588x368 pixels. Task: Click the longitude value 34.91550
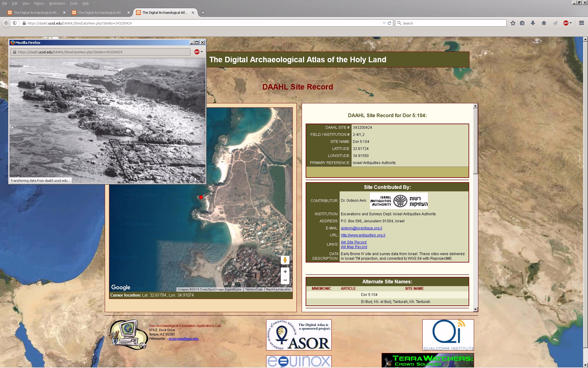point(361,156)
